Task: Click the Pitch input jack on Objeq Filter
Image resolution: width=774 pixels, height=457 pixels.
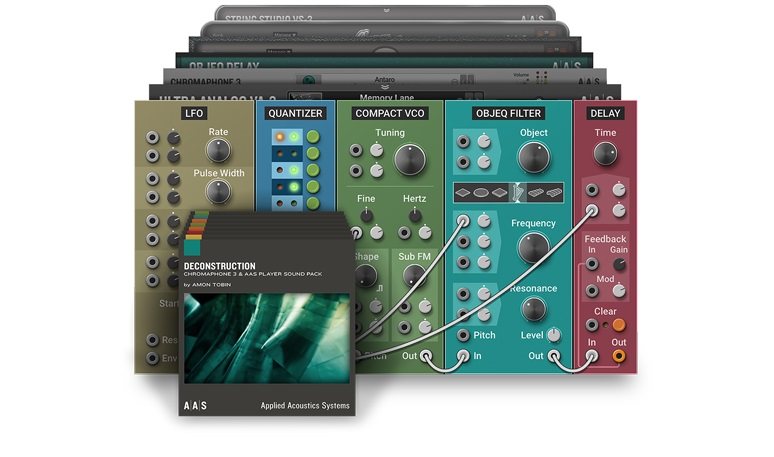Action: pyautogui.click(x=463, y=335)
